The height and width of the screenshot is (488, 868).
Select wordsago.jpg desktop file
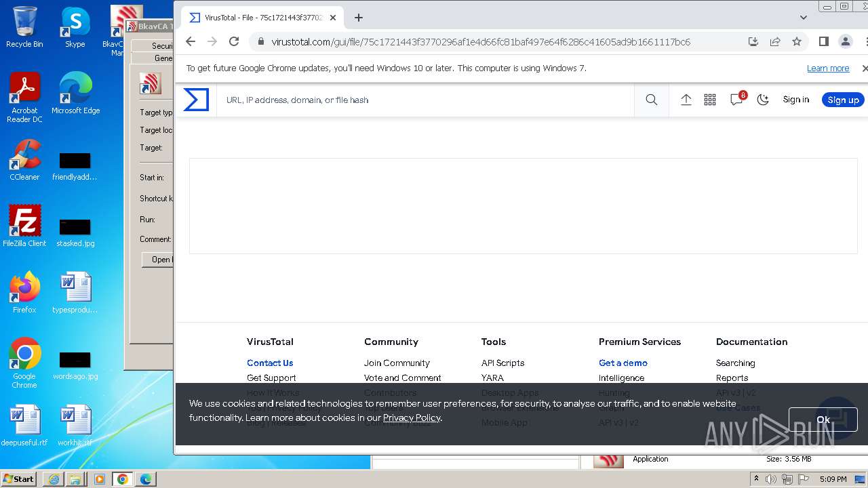pyautogui.click(x=75, y=365)
